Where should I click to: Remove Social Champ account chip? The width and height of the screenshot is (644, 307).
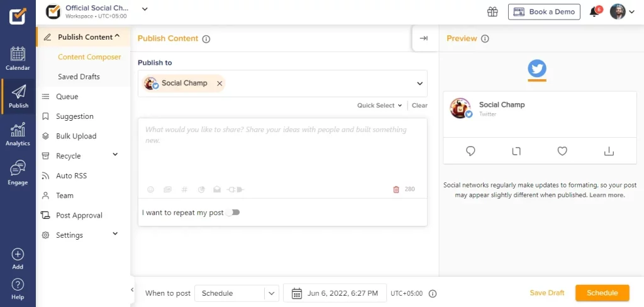point(219,84)
